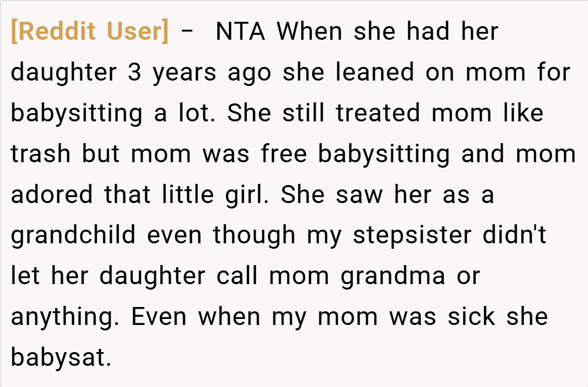Click the word "NTA" in the comment
This screenshot has width=588, height=387.
tap(240, 32)
